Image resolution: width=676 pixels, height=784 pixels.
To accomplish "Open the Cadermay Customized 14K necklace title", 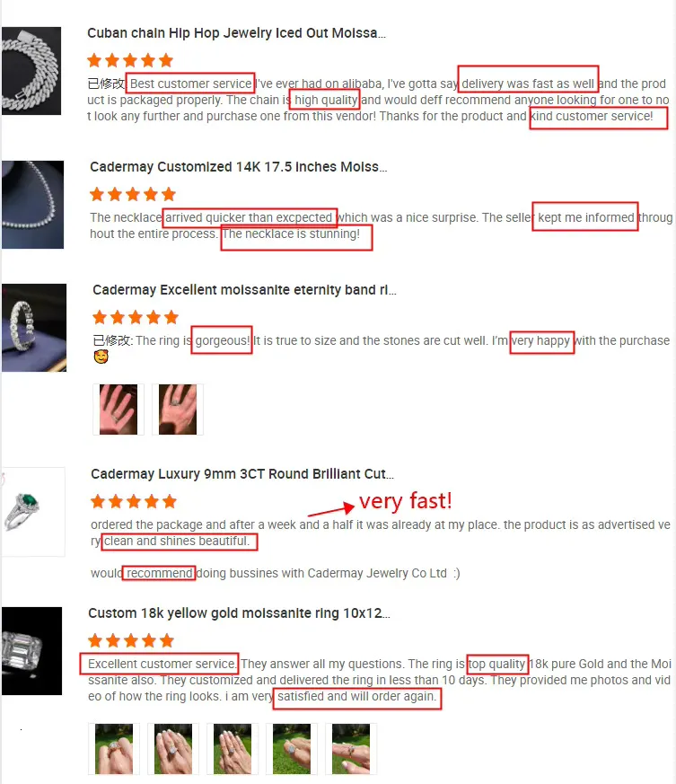I will (239, 166).
